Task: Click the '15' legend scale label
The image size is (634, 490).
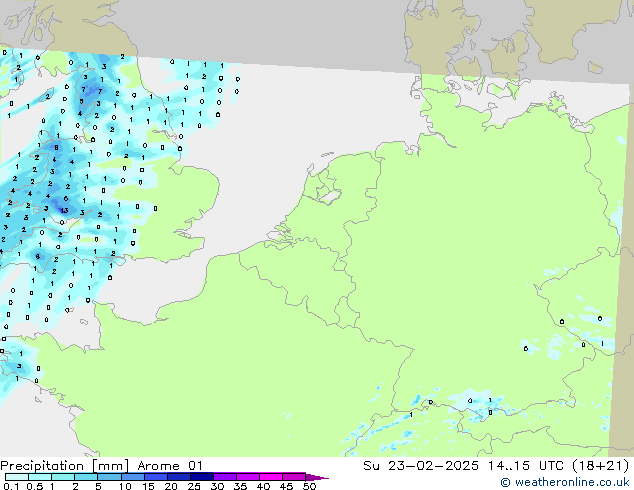Action: (148, 486)
